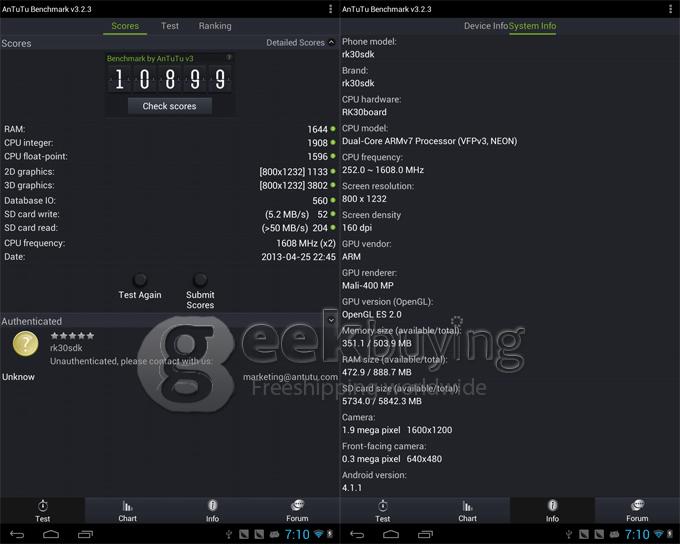Tap Android home button on right screen
This screenshot has width=680, height=544.
pyautogui.click(x=391, y=534)
